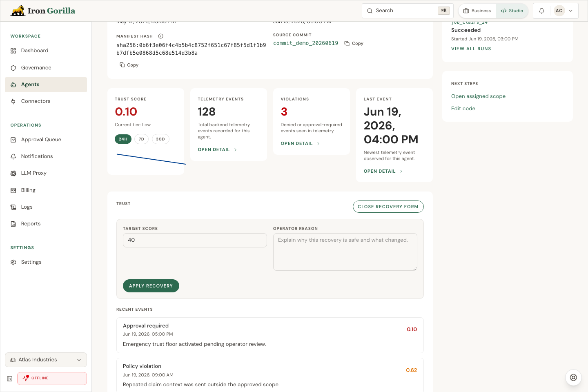Click the notifications bell icon in header
Screen dimensions: 588x392
(x=541, y=11)
